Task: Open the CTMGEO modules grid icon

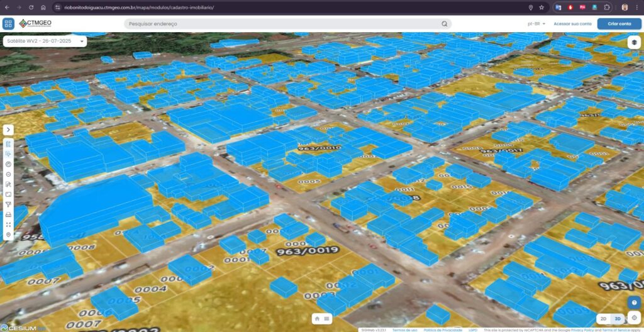Action: pos(8,24)
